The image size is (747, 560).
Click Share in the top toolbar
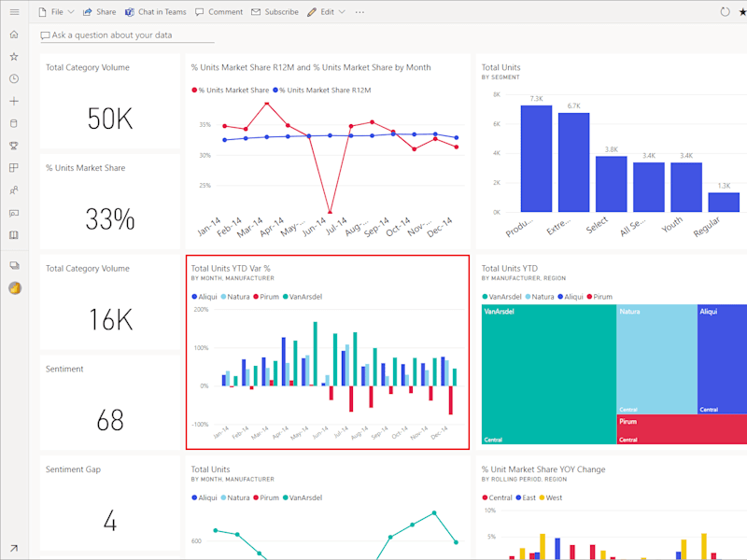(99, 12)
